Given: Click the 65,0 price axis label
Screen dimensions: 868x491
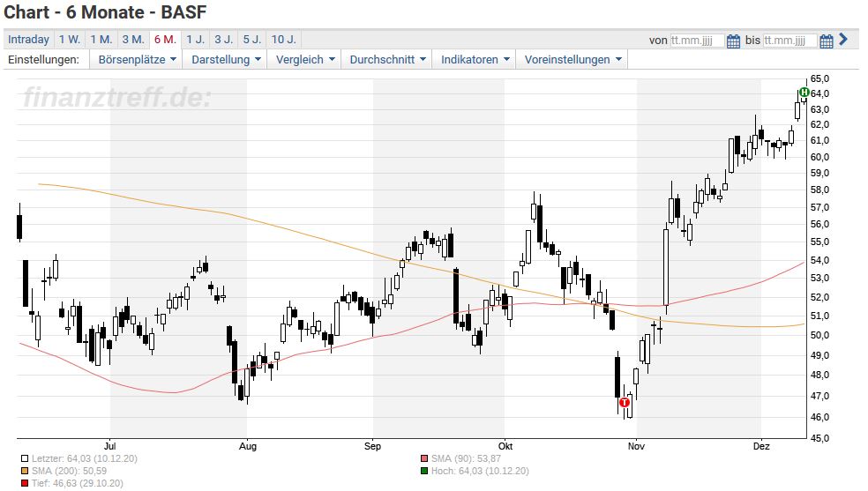Looking at the screenshot, I should point(819,78).
